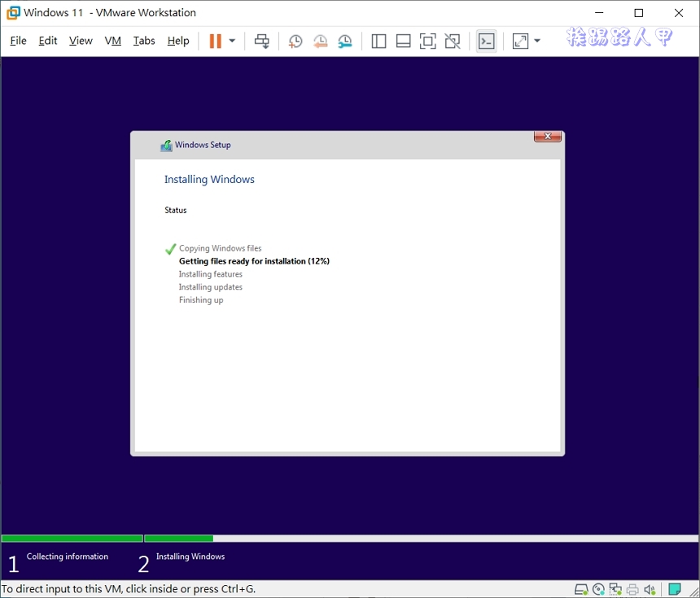Open the virtual machine console view
The width and height of the screenshot is (700, 598).
486,41
